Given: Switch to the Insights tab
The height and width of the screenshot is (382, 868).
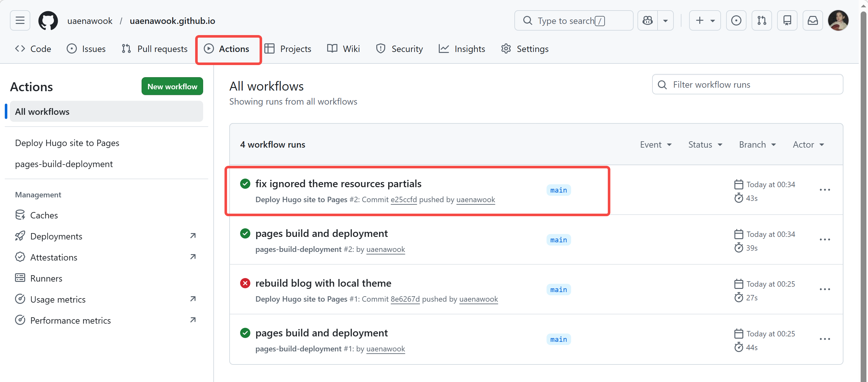Looking at the screenshot, I should click(462, 49).
